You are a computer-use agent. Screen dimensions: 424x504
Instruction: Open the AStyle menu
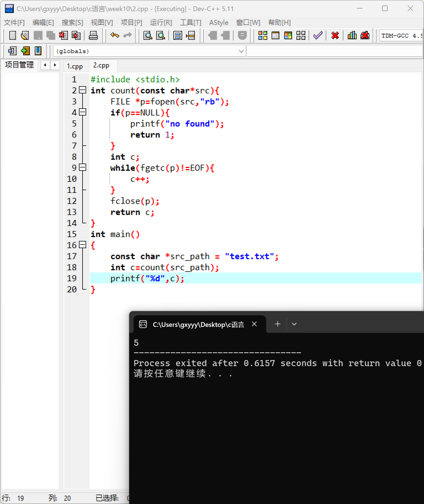tap(219, 22)
